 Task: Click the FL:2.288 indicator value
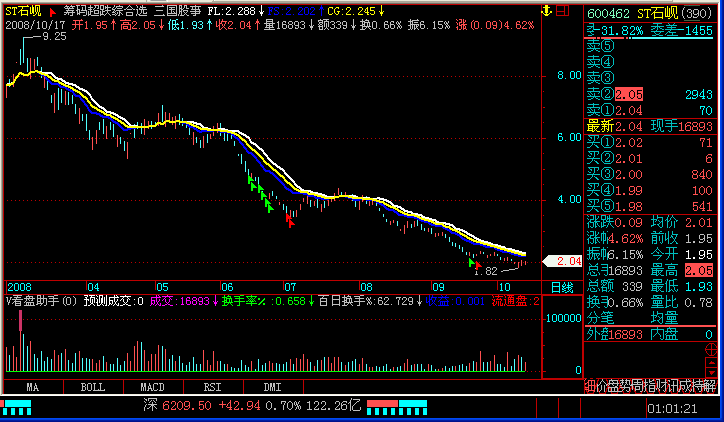(x=231, y=11)
